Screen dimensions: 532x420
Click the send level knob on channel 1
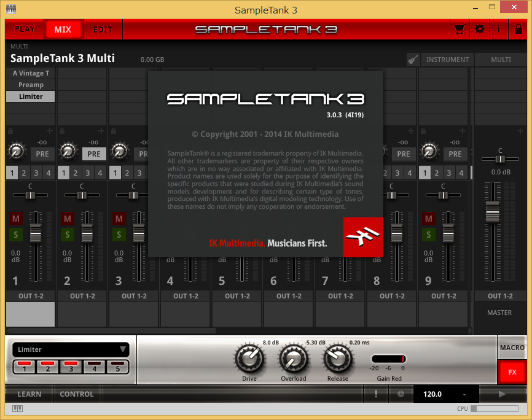[17, 151]
